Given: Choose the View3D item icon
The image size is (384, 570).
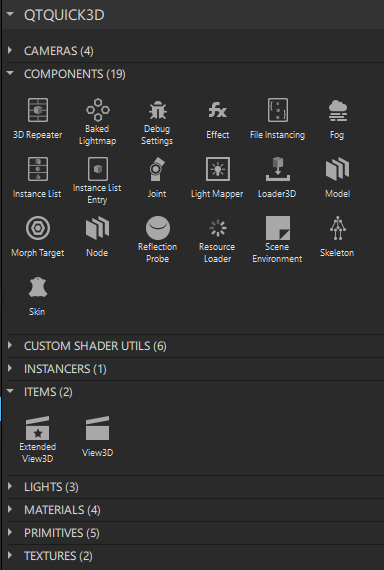Looking at the screenshot, I should pyautogui.click(x=97, y=428).
